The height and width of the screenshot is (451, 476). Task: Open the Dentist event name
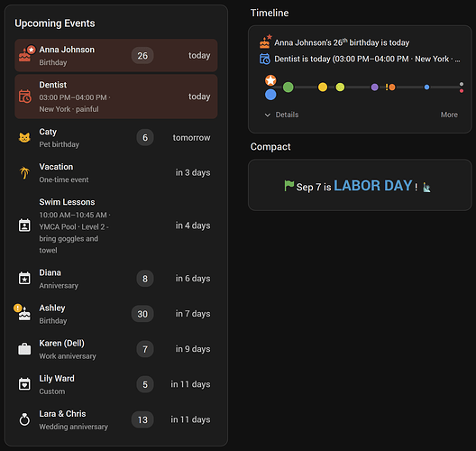[53, 85]
